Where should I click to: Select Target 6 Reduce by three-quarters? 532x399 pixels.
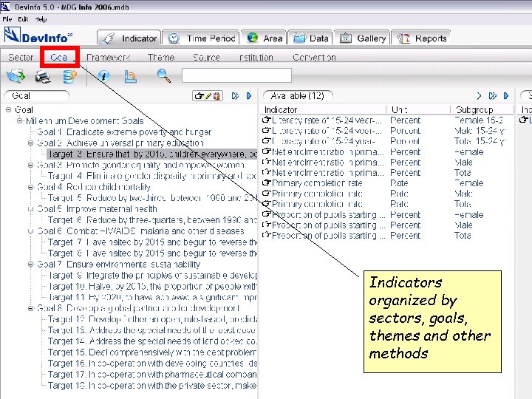point(152,220)
